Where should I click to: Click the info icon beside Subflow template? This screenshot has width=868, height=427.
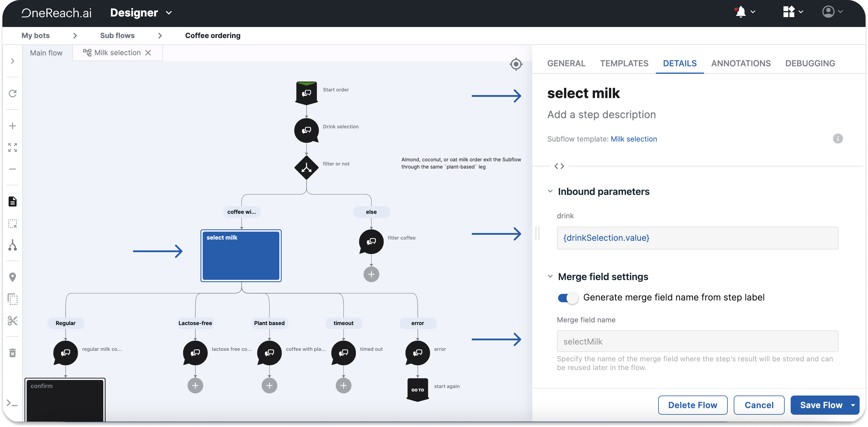tap(838, 139)
